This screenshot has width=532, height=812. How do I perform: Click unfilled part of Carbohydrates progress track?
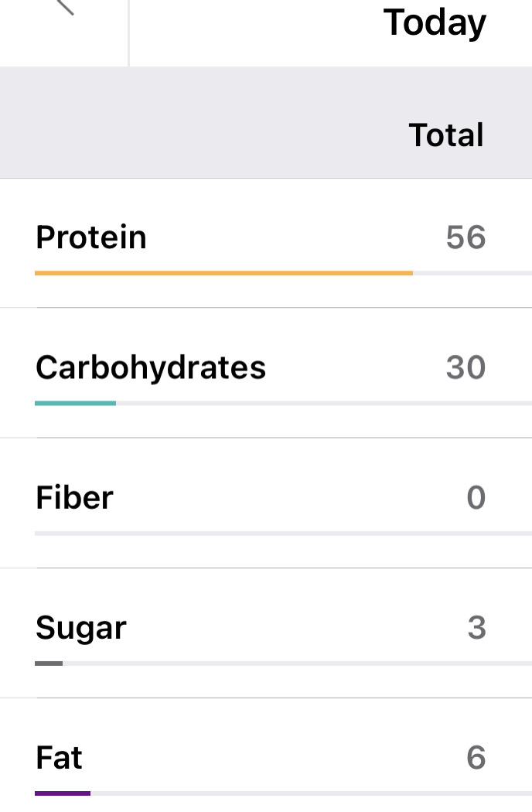click(x=323, y=403)
